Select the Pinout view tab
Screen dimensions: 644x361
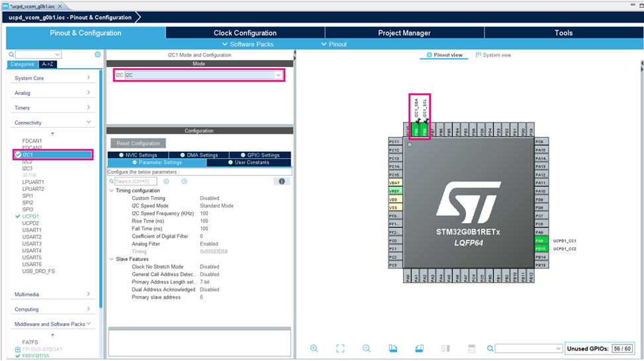coord(444,55)
